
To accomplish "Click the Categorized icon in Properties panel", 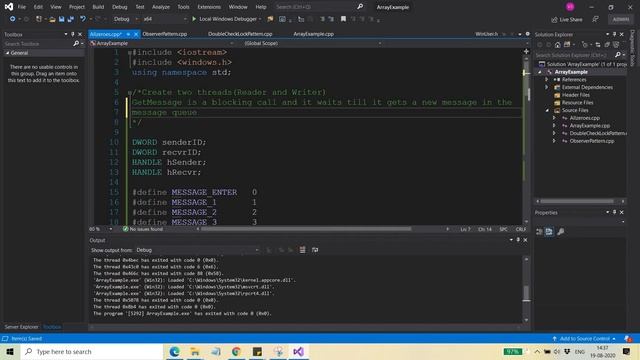I will pyautogui.click(x=539, y=232).
